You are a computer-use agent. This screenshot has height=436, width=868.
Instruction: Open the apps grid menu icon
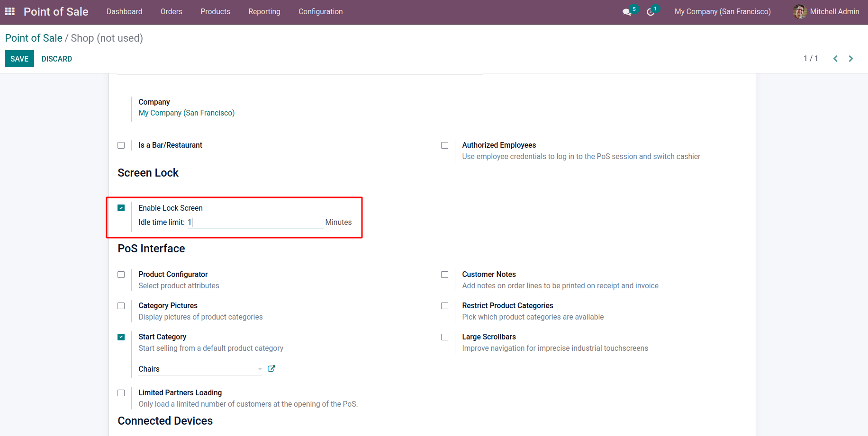(9, 11)
